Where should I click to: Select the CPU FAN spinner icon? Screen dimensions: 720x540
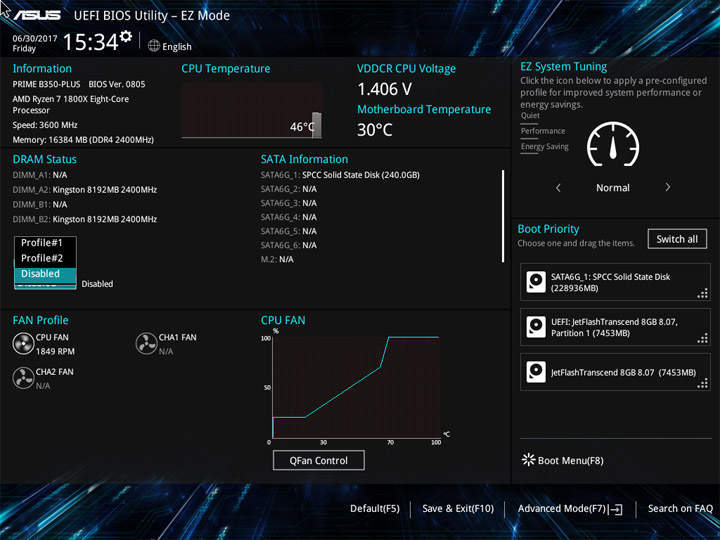click(23, 343)
